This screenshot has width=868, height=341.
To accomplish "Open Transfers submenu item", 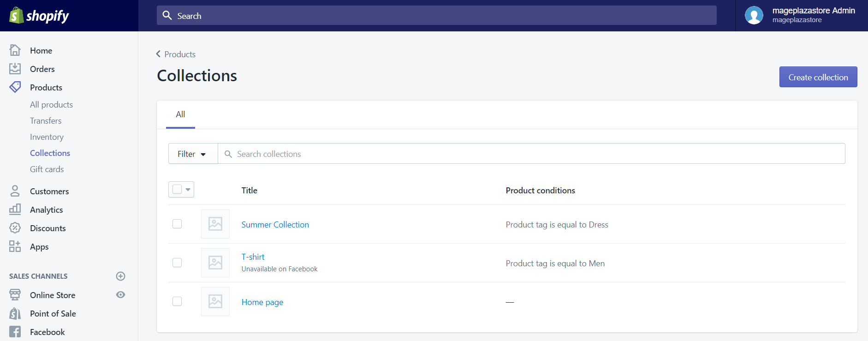I will coord(46,121).
